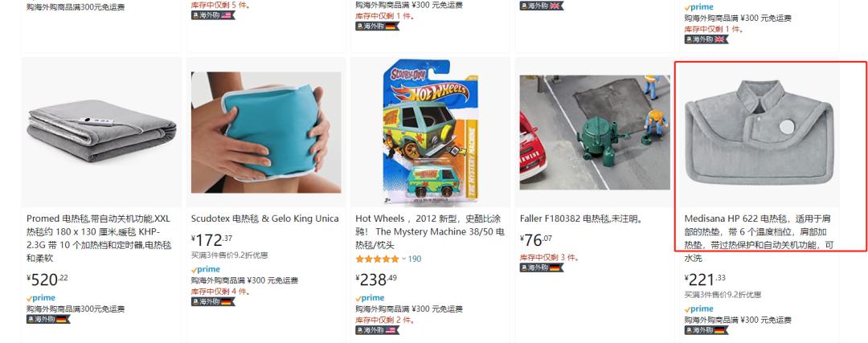This screenshot has width=868, height=343.
Task: Open the Medisana HP 622 电热毯 title
Action: tap(759, 239)
